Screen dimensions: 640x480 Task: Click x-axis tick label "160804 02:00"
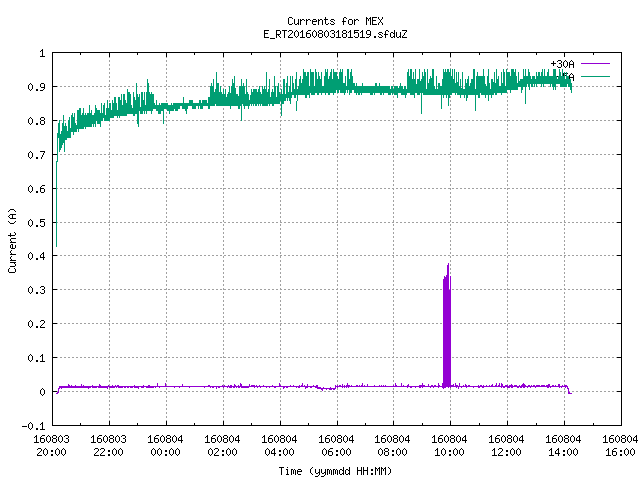point(222,446)
